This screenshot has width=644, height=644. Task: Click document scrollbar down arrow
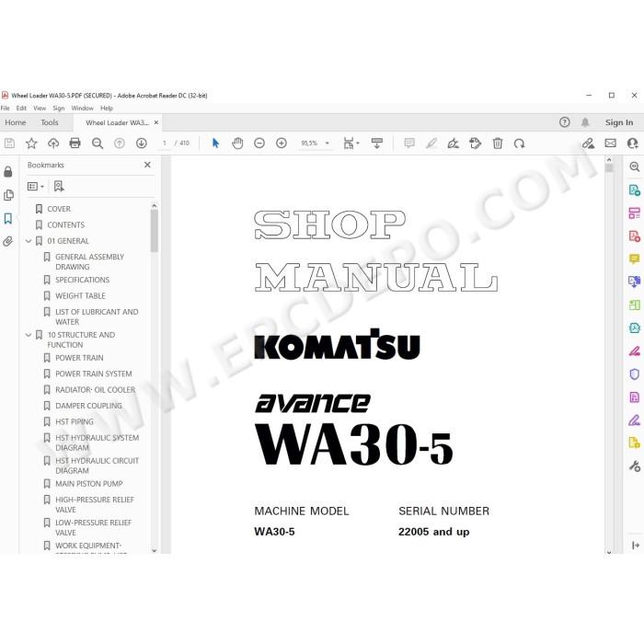(x=609, y=552)
